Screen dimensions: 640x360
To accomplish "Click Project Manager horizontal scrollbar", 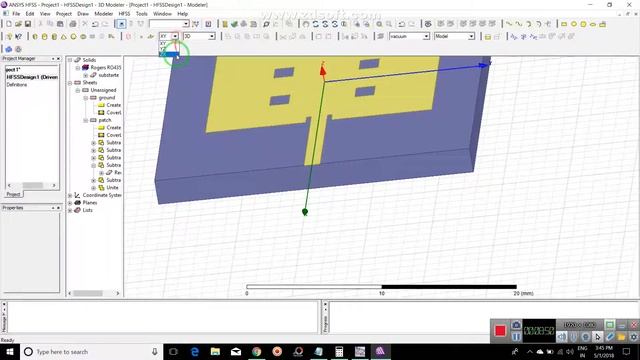I will click(x=32, y=185).
